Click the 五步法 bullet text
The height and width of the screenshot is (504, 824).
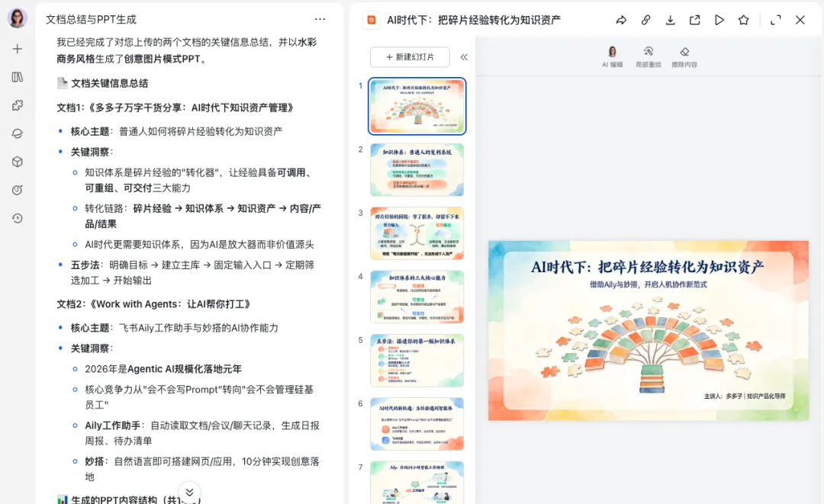coord(192,272)
